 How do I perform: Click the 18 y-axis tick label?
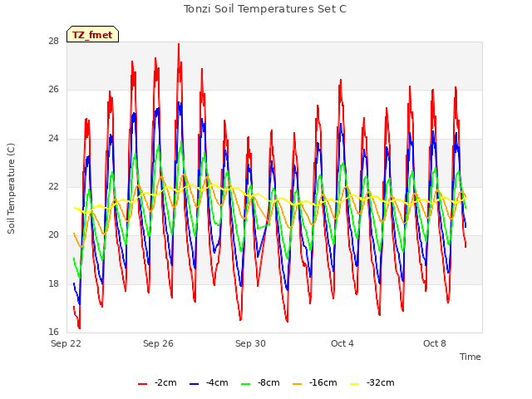pos(53,283)
